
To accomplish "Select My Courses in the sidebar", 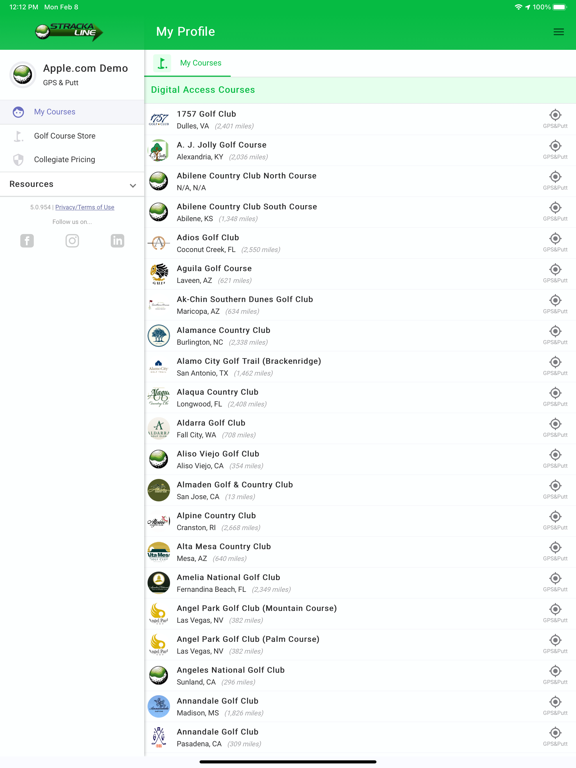I will coord(72,112).
